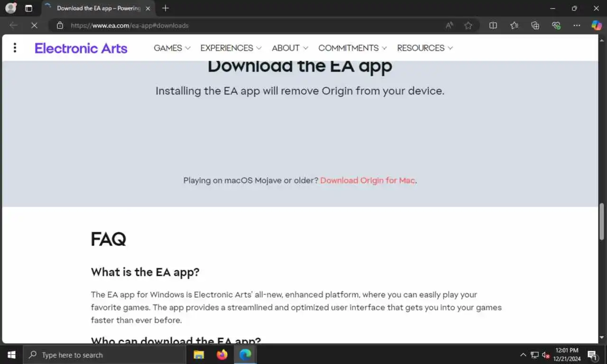Image resolution: width=607 pixels, height=364 pixels.
Task: Open the Favorites list
Action: click(514, 26)
